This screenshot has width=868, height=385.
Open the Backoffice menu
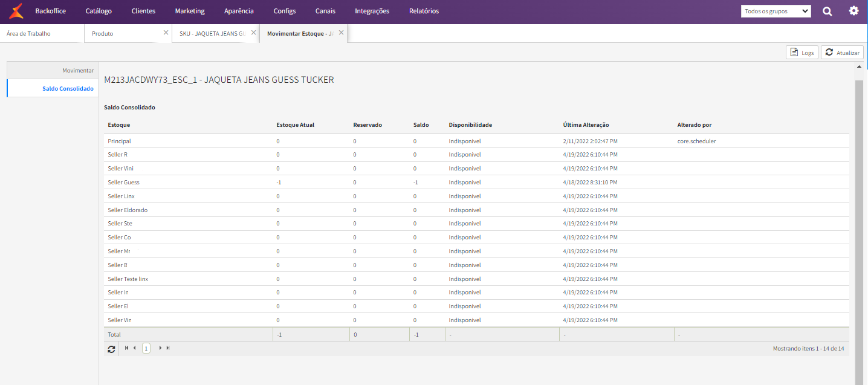51,11
